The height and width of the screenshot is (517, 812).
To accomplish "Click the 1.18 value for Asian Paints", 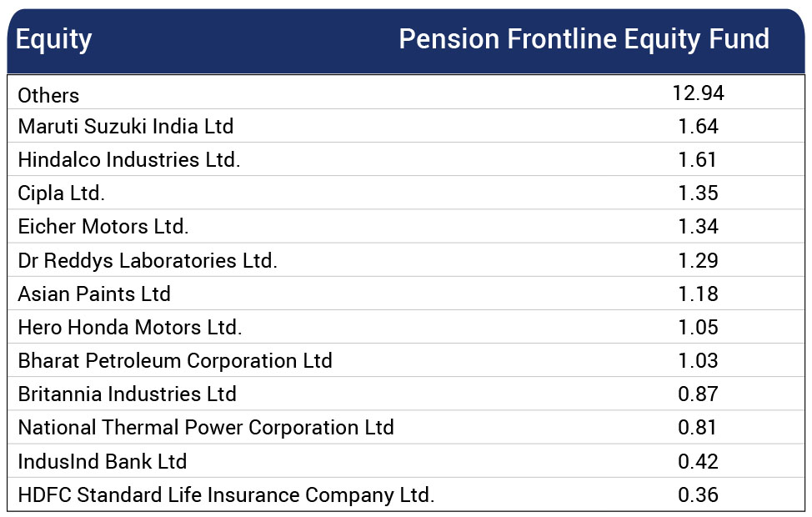I will pyautogui.click(x=698, y=294).
